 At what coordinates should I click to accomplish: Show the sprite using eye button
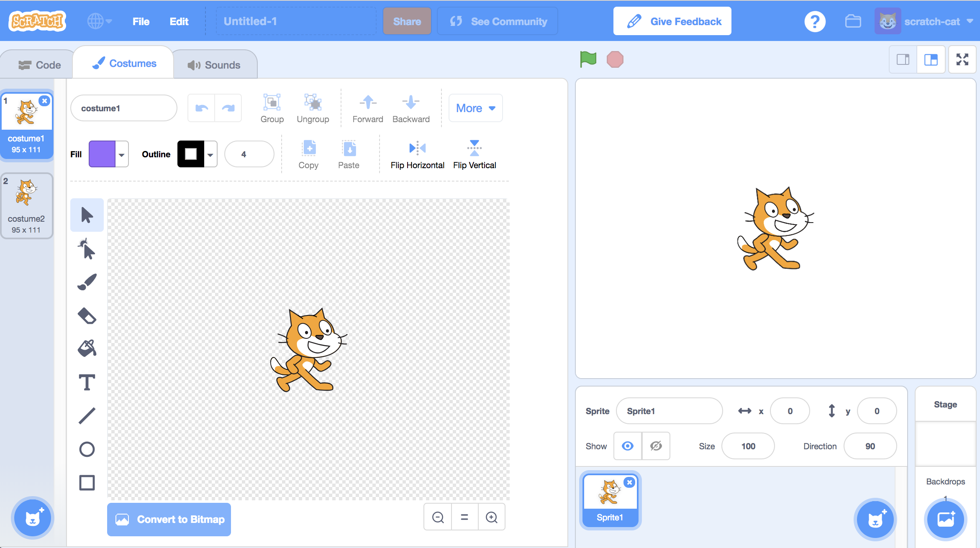627,446
